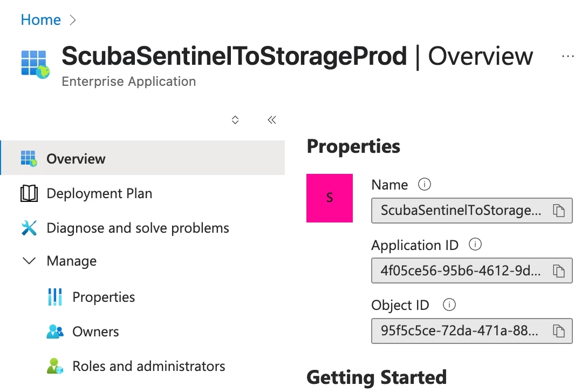
Task: Collapse the Manage section chevron
Action: coord(29,261)
